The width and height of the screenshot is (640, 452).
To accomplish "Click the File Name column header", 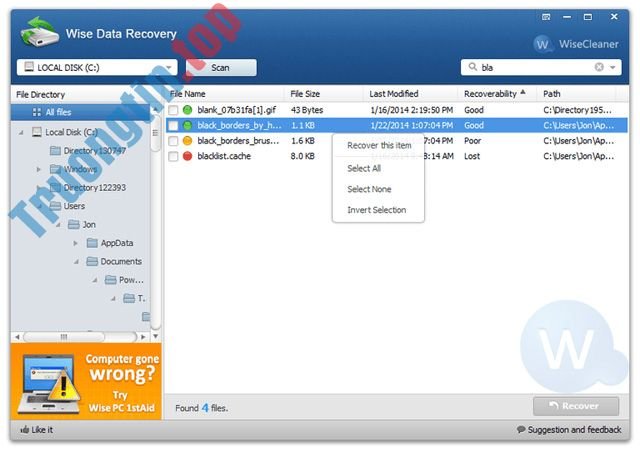I will [x=225, y=94].
